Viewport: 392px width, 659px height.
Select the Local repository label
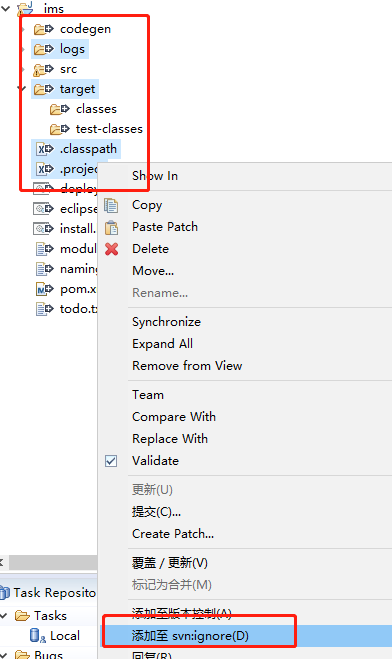coord(65,636)
